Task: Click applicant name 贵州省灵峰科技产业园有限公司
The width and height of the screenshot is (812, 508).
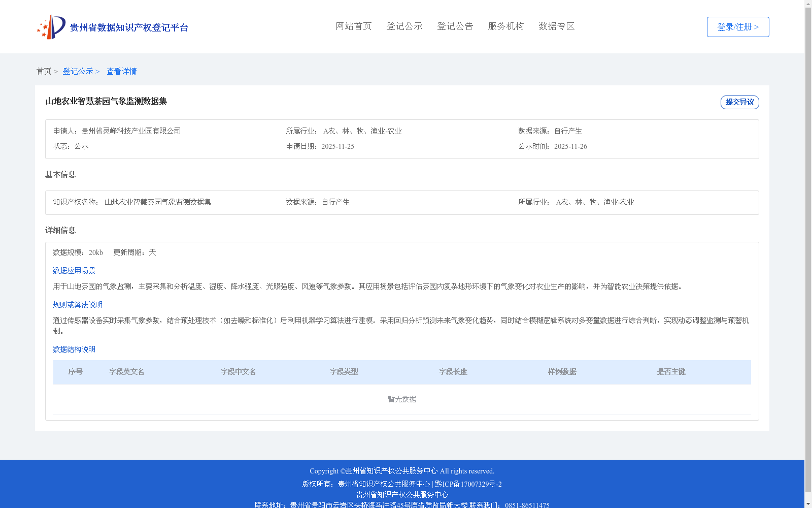Action: point(131,131)
